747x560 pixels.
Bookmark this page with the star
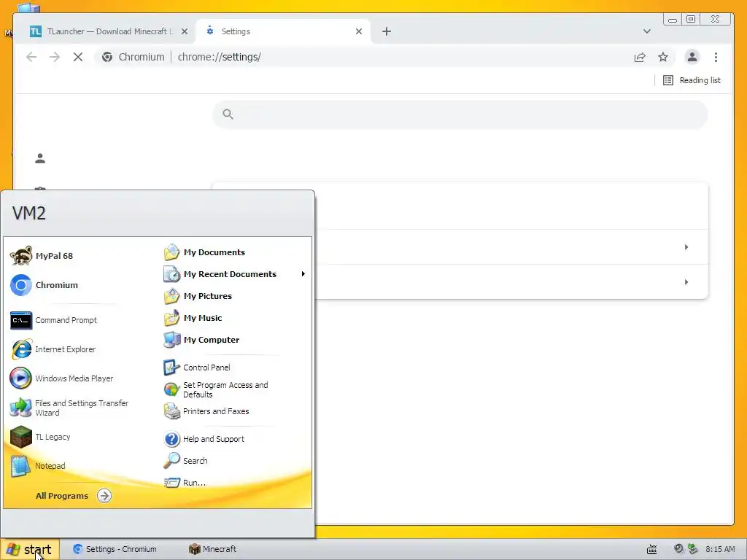(x=663, y=57)
